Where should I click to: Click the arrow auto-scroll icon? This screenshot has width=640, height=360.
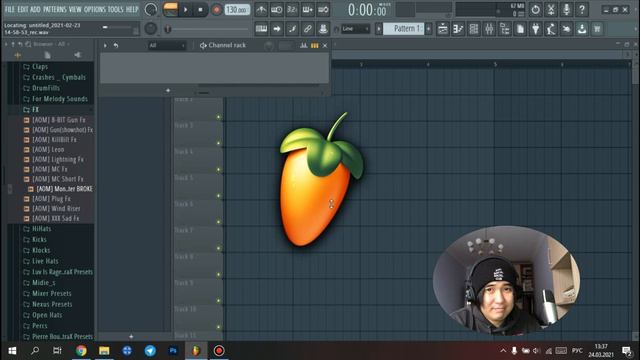pos(277,29)
